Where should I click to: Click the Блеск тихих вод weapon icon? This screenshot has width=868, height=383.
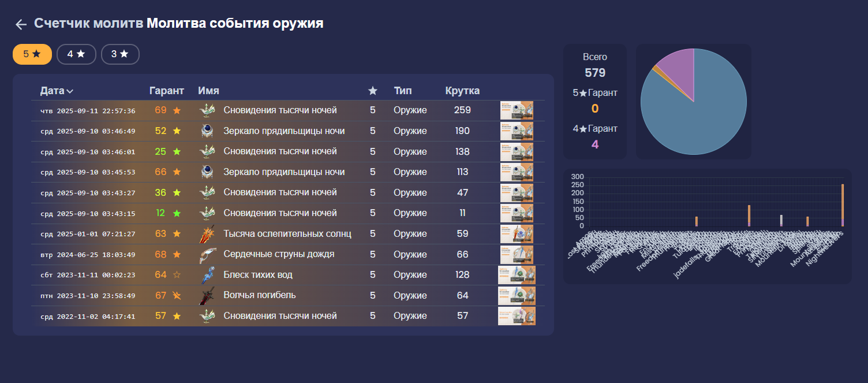(207, 275)
